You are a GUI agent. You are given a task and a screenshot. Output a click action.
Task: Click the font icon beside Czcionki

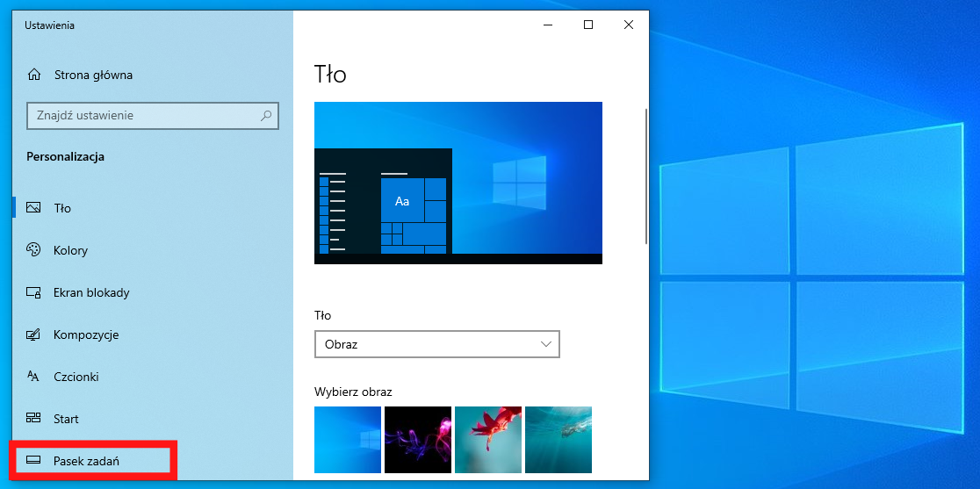pos(33,376)
